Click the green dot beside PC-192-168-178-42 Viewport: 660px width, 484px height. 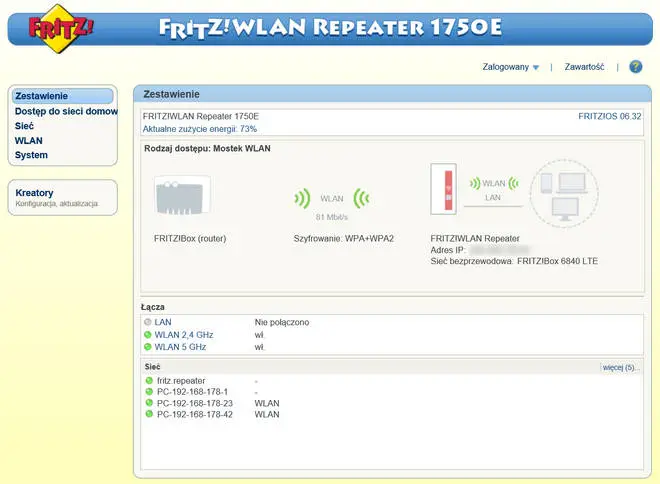click(x=149, y=414)
